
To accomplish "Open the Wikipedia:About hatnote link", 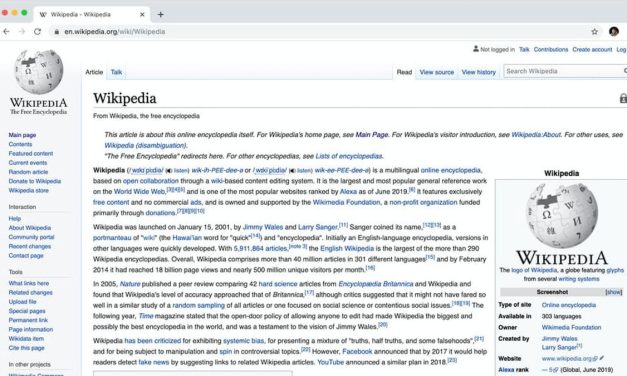I will click(536, 135).
